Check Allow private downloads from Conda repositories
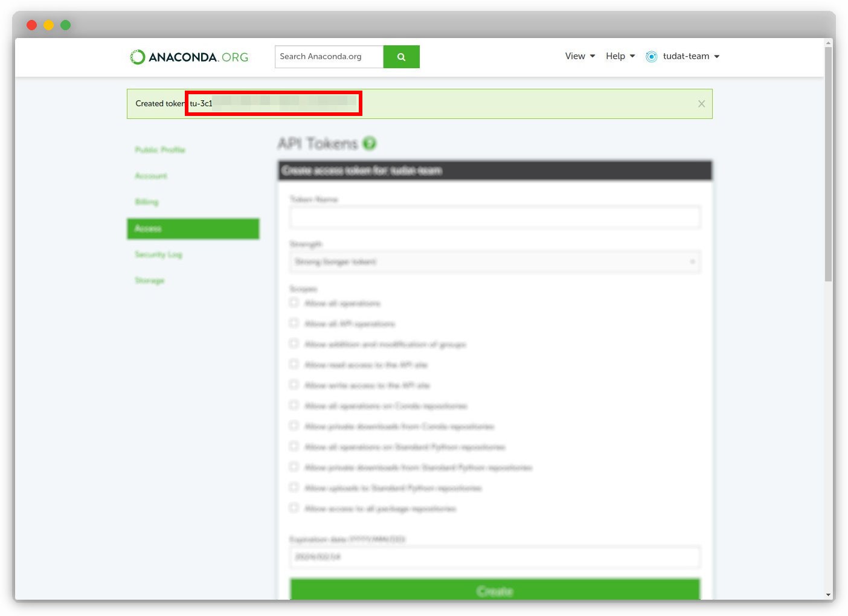 pyautogui.click(x=294, y=426)
